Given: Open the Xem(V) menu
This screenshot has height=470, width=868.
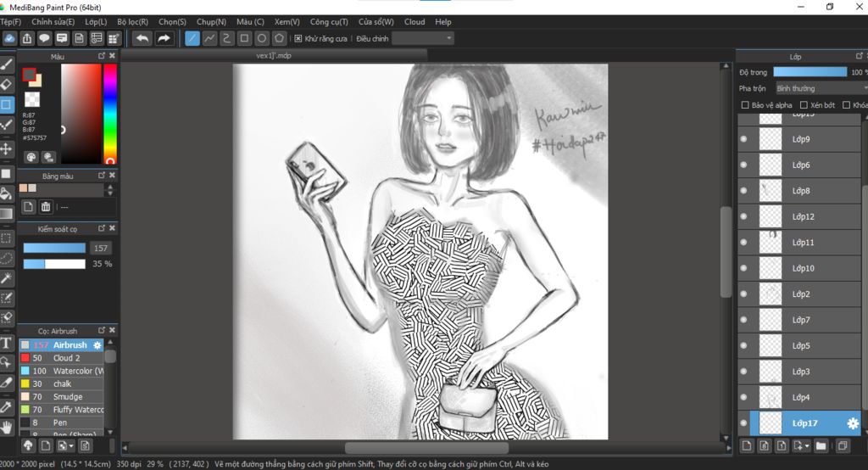Looking at the screenshot, I should pos(287,21).
